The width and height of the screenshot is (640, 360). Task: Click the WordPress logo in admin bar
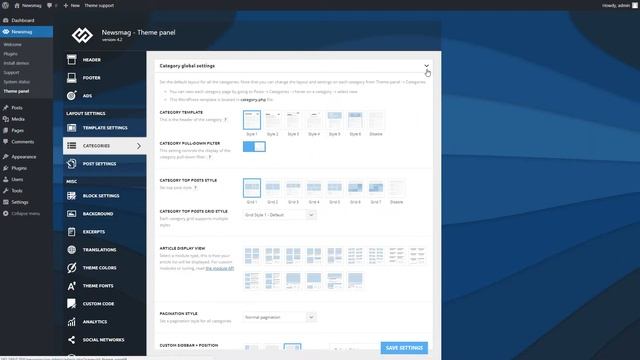tap(5, 5)
